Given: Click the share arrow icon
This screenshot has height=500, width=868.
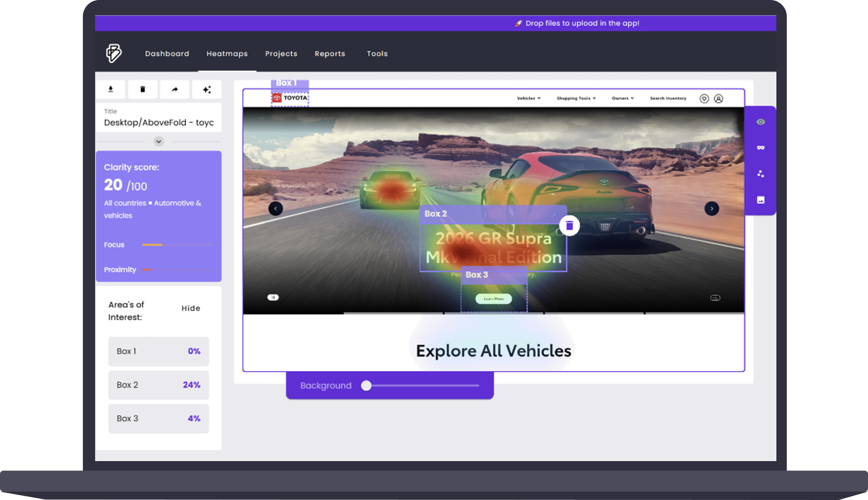Looking at the screenshot, I should [x=175, y=89].
